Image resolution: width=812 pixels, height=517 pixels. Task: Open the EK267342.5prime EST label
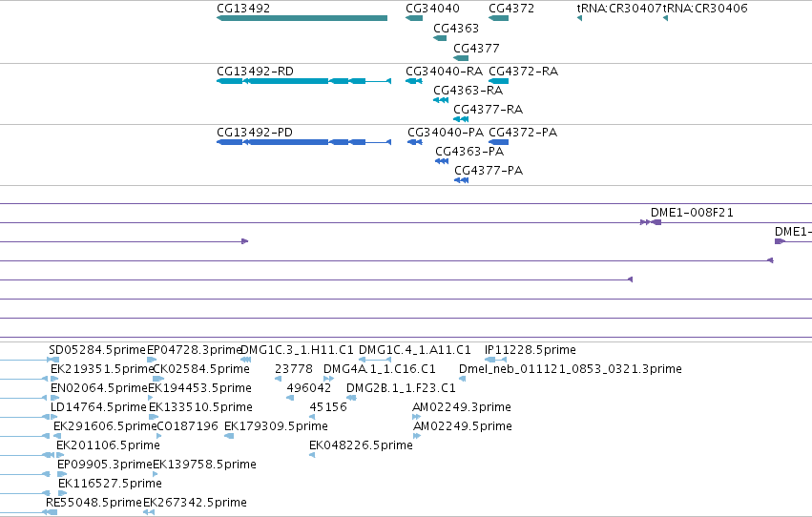point(195,504)
